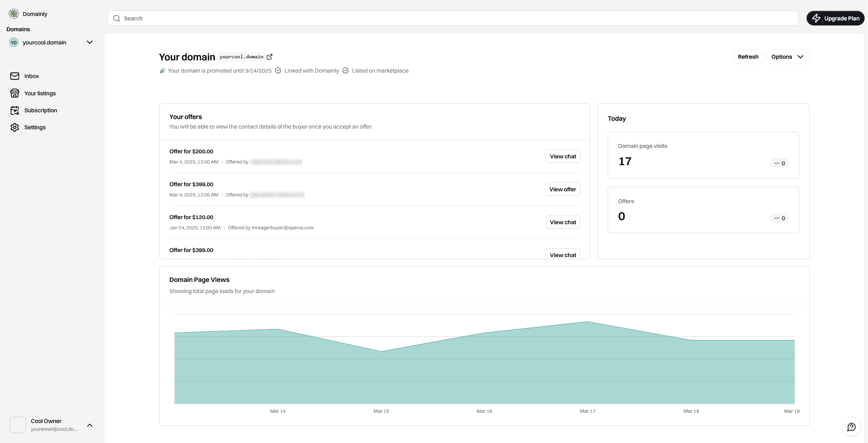Screen dimensions: 868x443
Task: Expand the yourcool.domain dropdown
Action: click(x=89, y=42)
